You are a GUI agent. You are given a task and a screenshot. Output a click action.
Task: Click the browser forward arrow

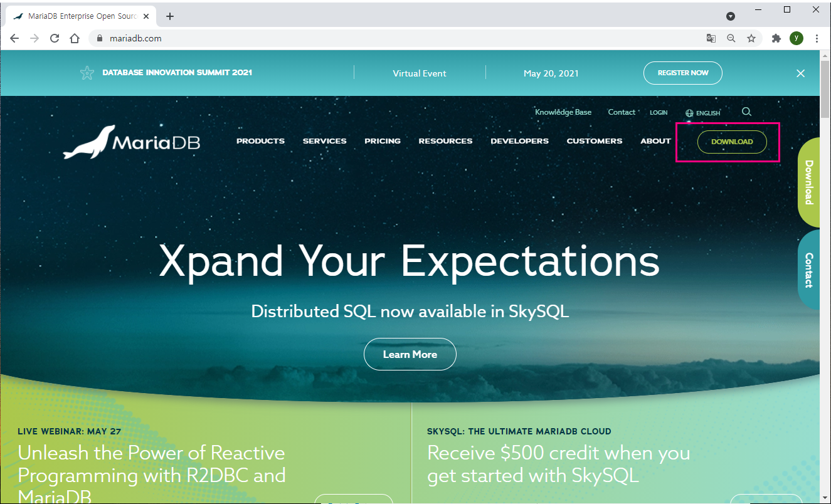[x=34, y=38]
